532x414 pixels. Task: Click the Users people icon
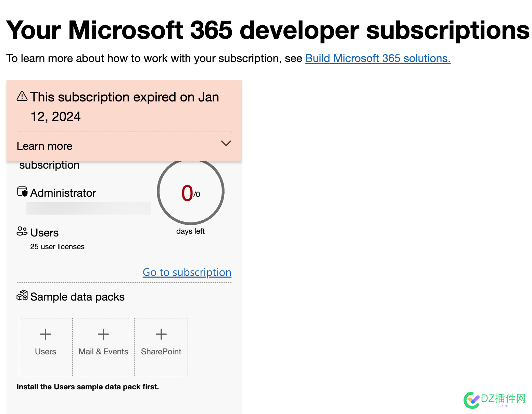click(x=22, y=231)
